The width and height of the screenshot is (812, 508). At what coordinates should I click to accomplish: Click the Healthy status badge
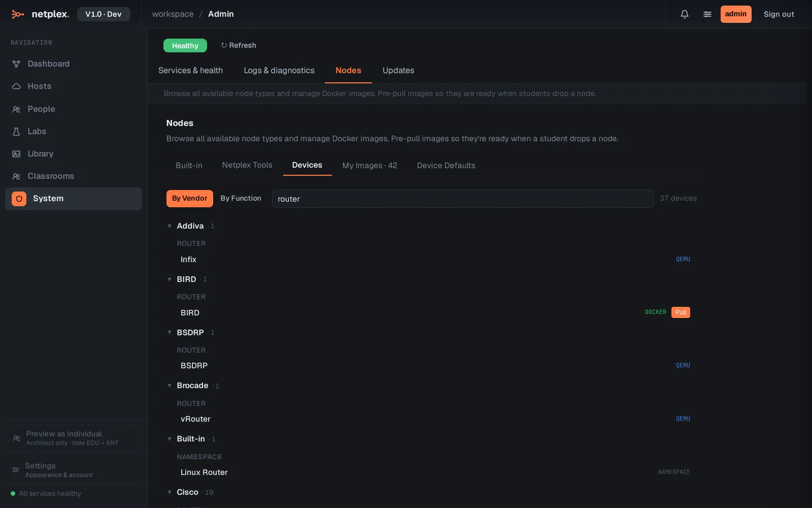(x=185, y=46)
